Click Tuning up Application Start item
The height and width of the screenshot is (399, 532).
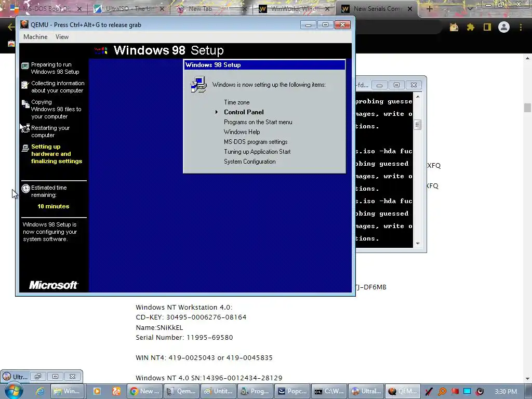pyautogui.click(x=257, y=151)
